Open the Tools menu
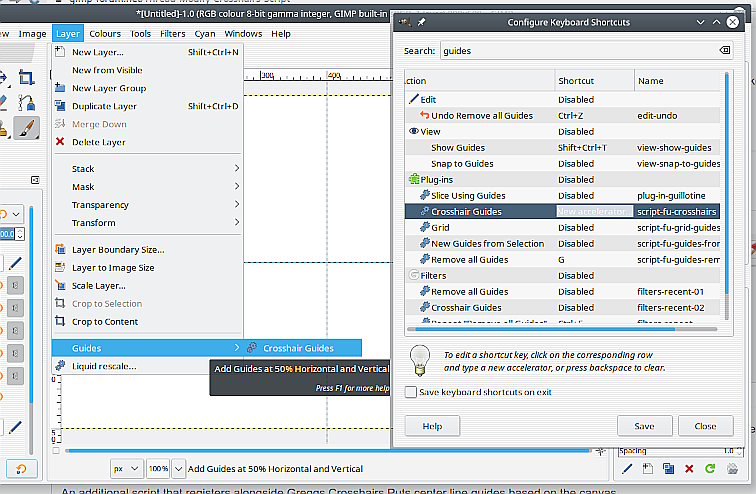 (140, 34)
